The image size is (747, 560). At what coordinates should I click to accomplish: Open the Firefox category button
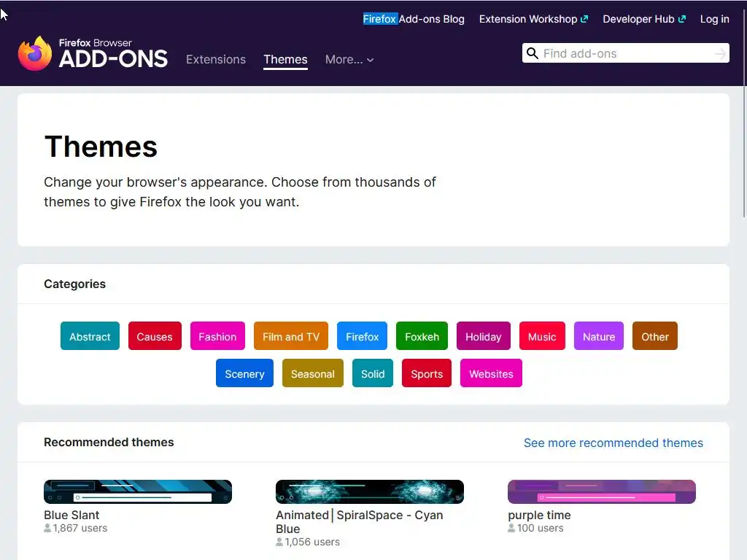pyautogui.click(x=362, y=336)
